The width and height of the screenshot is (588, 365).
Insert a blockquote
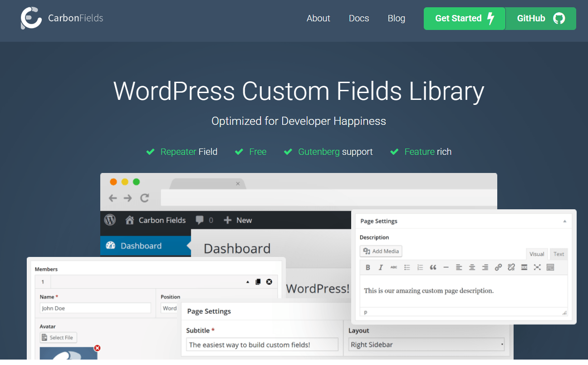pos(433,267)
